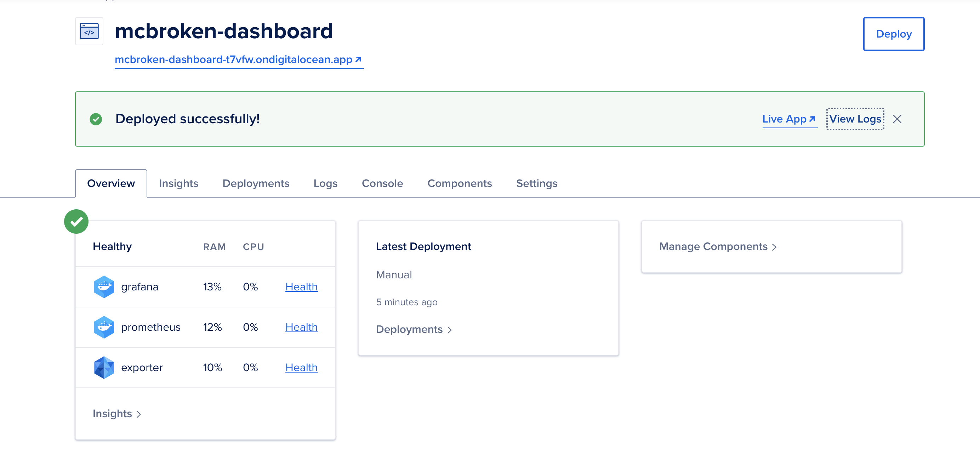Go to the Settings tab
The height and width of the screenshot is (471, 980).
point(536,183)
